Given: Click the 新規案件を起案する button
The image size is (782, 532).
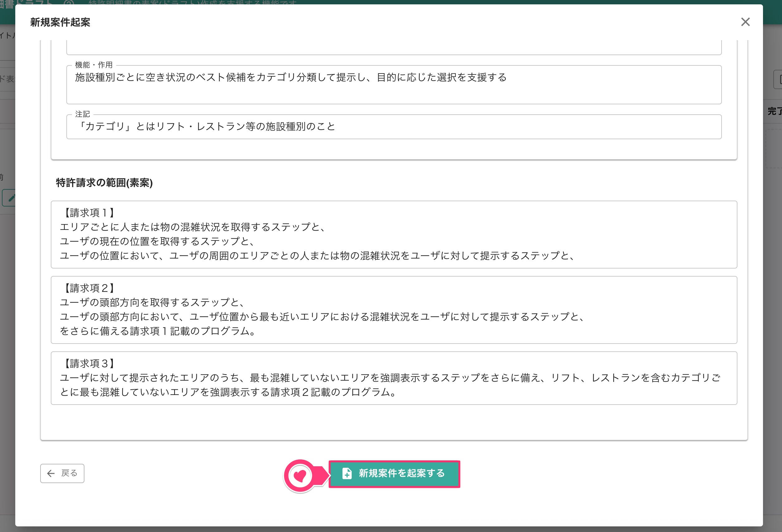Looking at the screenshot, I should [394, 474].
